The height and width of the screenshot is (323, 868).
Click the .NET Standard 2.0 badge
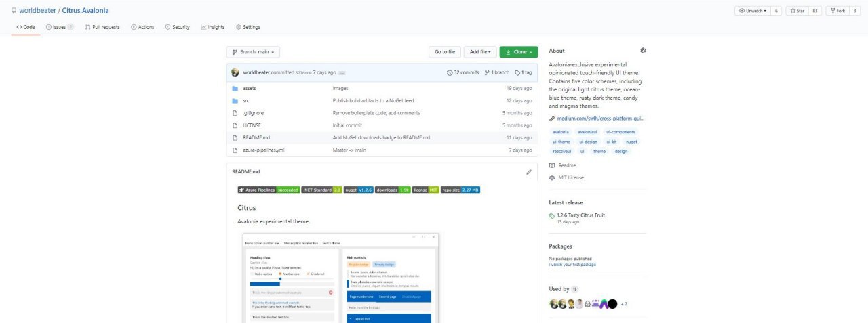point(322,190)
